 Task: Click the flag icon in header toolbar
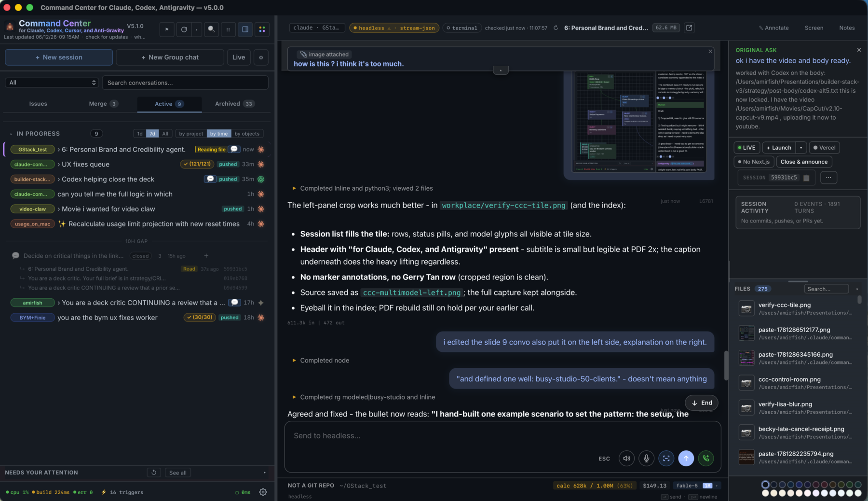tap(167, 29)
